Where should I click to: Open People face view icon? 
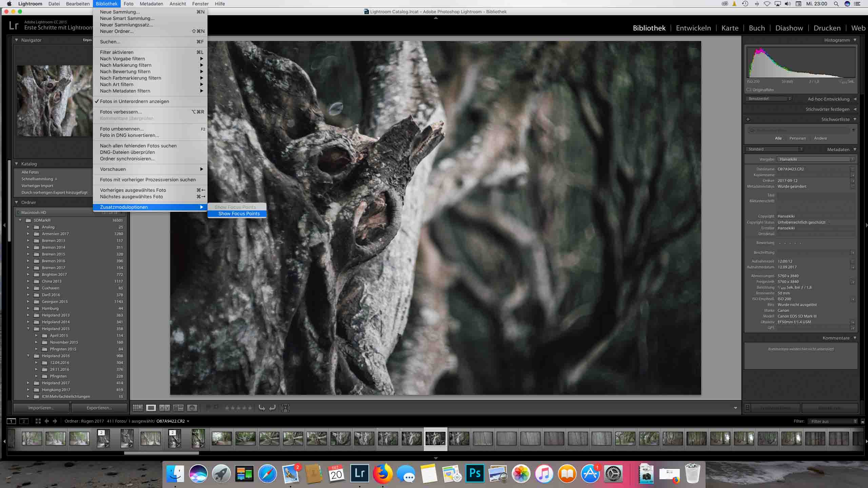tap(192, 408)
